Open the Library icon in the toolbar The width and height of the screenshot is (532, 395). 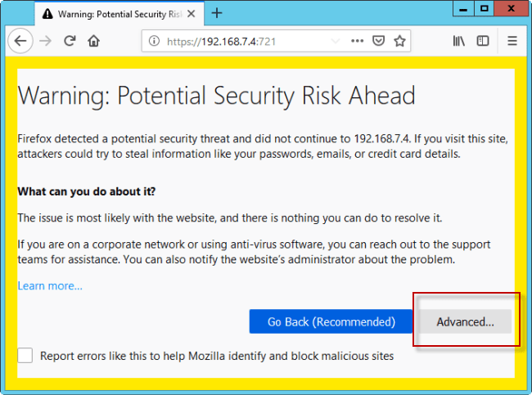[459, 41]
